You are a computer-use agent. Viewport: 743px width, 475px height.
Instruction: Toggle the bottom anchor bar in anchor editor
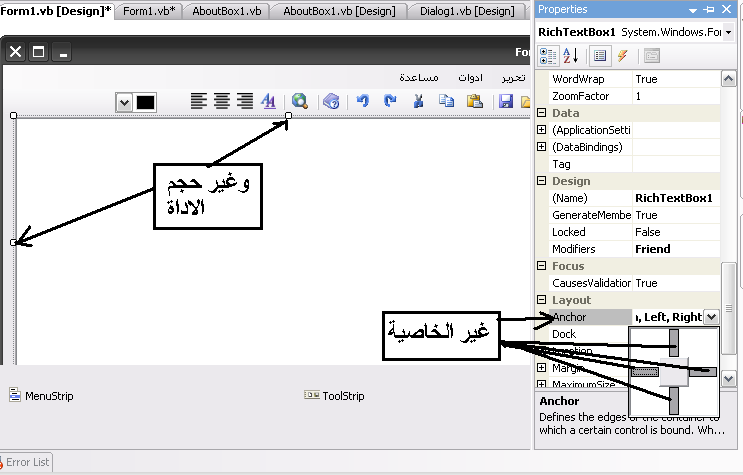tap(675, 400)
